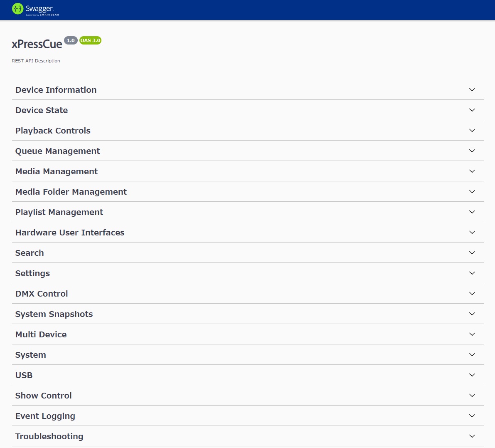Open the Hardware User Interfaces section title
Viewport: 495px width, 448px height.
coord(70,233)
